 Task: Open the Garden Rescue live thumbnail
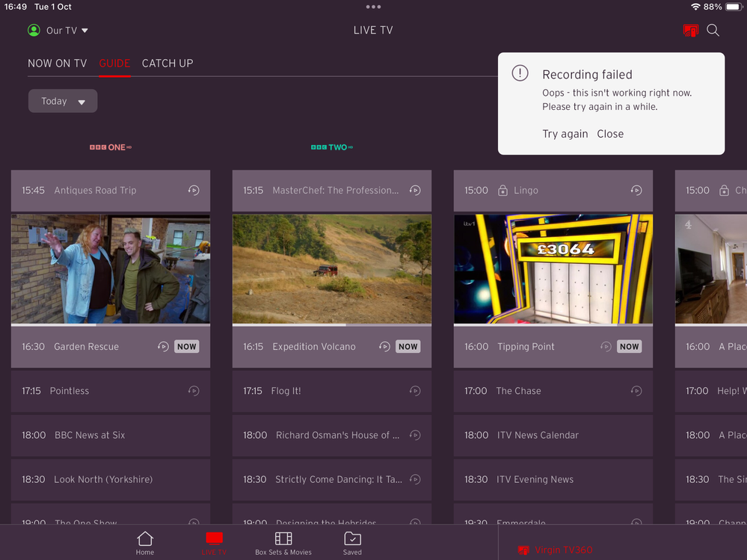(111, 269)
